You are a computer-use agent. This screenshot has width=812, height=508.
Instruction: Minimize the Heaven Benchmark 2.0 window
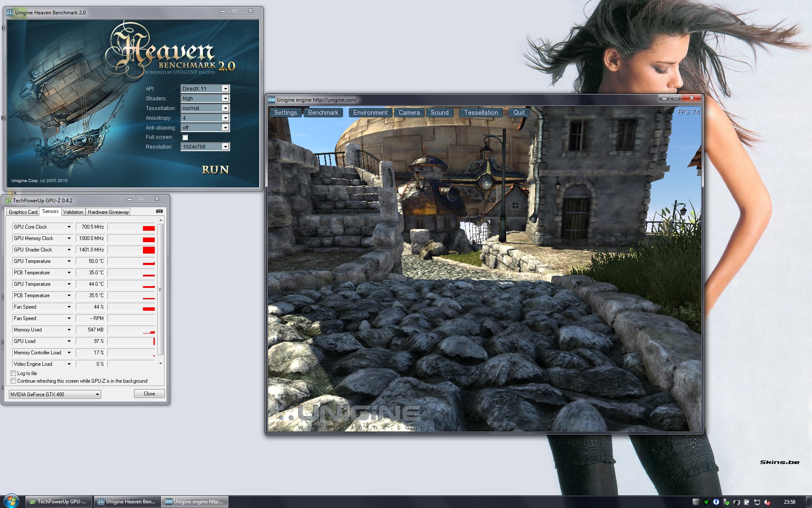point(223,11)
